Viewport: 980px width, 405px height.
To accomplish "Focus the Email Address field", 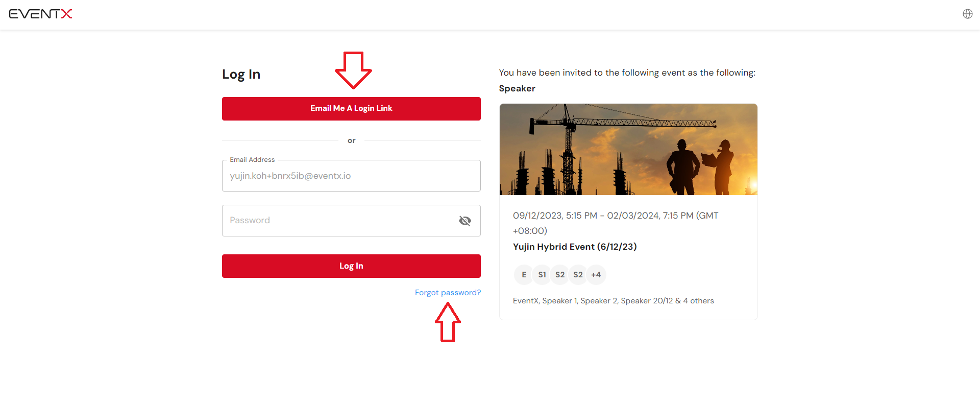I will tap(351, 176).
